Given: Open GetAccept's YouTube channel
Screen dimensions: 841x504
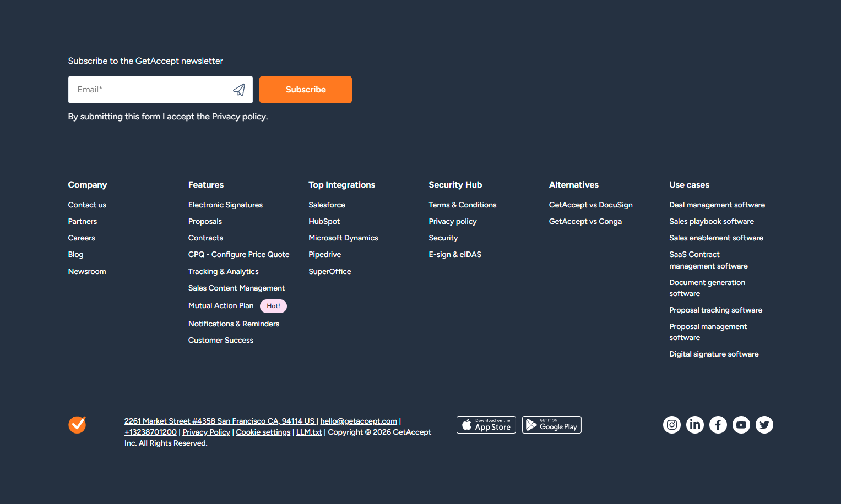Looking at the screenshot, I should (x=741, y=424).
